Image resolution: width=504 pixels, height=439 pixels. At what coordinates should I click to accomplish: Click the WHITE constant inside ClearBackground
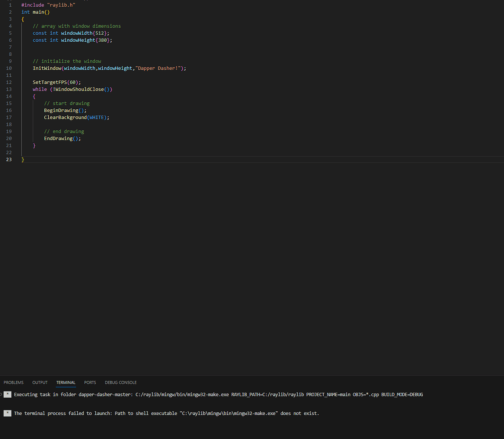pyautogui.click(x=96, y=117)
